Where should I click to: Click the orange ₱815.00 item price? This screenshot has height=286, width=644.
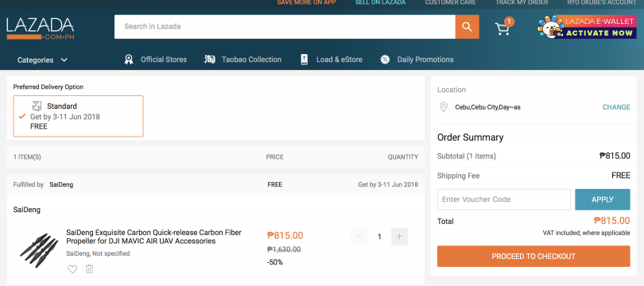(285, 235)
